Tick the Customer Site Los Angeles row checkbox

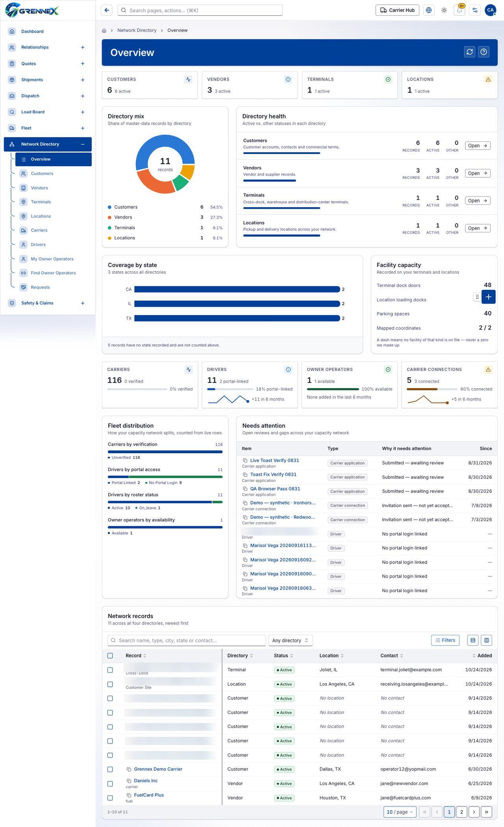coord(110,684)
